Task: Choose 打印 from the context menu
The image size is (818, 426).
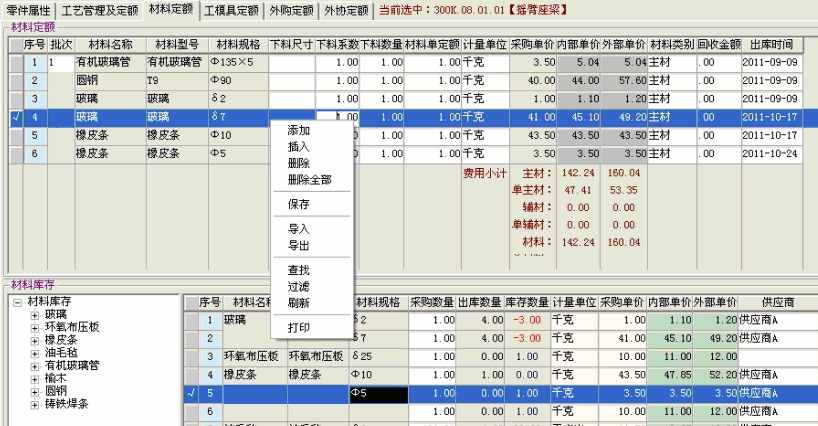Action: (298, 327)
